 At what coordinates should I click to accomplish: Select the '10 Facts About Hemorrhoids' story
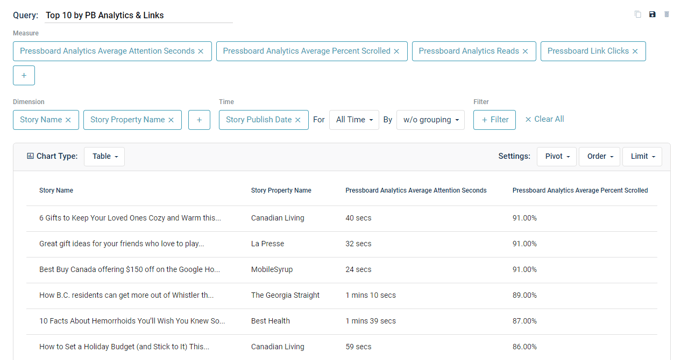click(x=132, y=321)
